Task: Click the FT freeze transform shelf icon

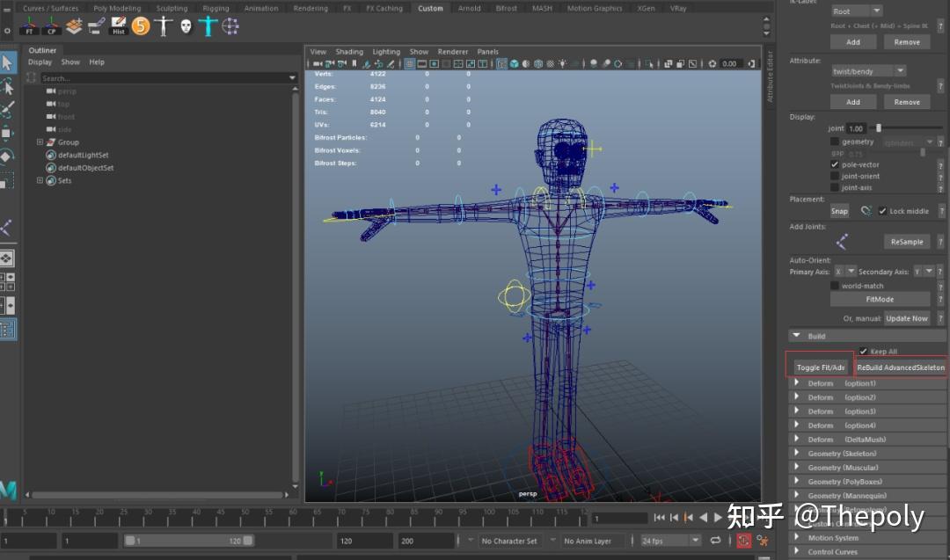Action: coord(27,26)
